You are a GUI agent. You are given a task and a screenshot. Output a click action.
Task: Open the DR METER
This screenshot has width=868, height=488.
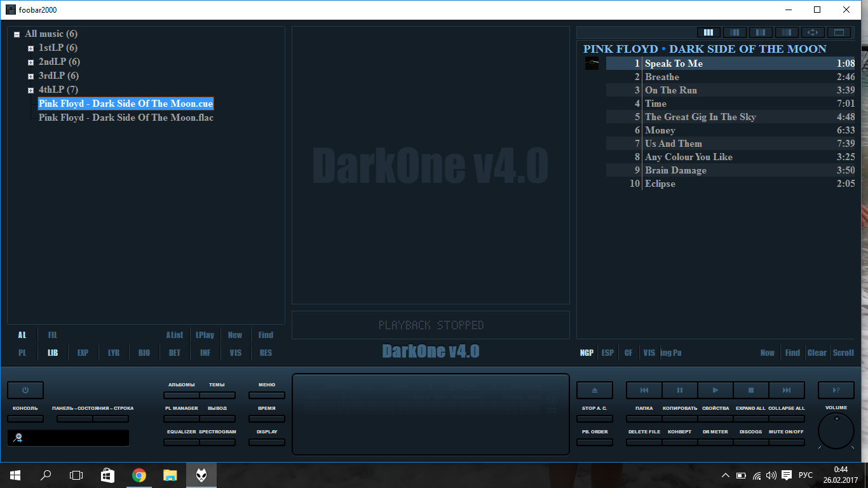pos(715,442)
